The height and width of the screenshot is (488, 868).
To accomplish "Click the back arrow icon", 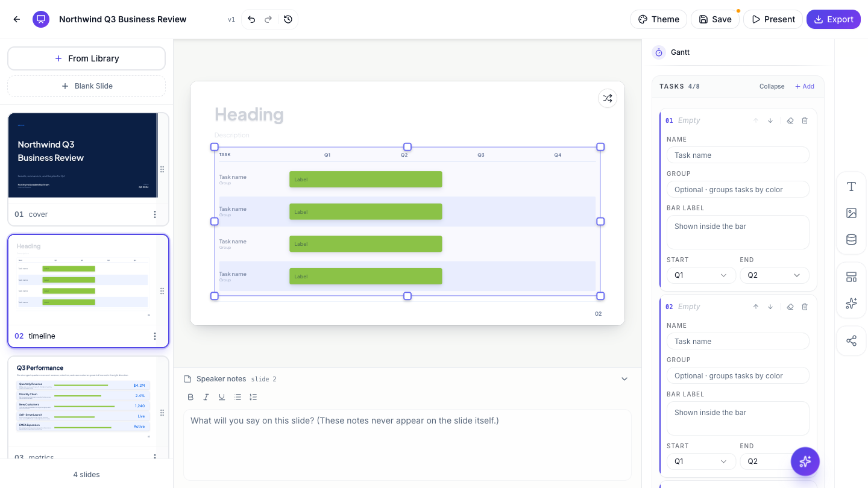I will point(17,19).
